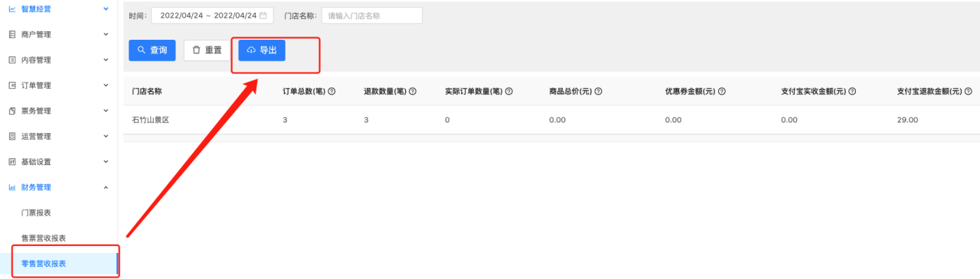Click the 智慧经营 chart icon
The image size is (980, 279).
coord(11,8)
